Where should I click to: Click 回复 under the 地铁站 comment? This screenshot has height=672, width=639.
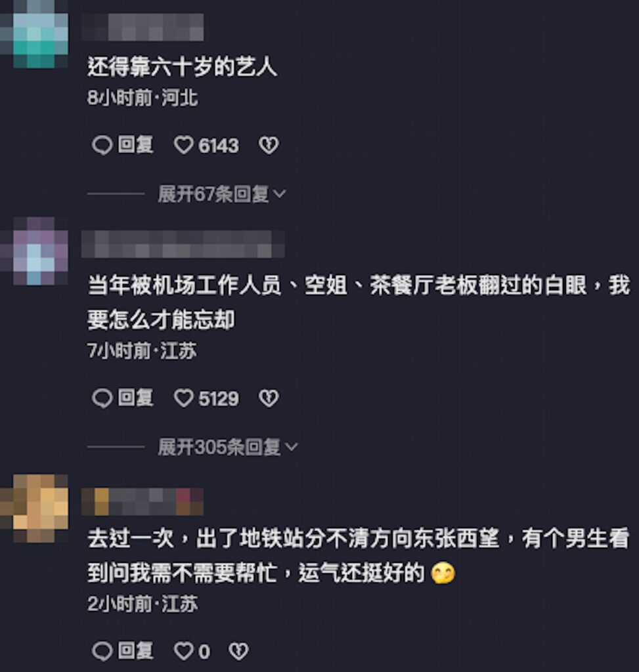coord(135,650)
